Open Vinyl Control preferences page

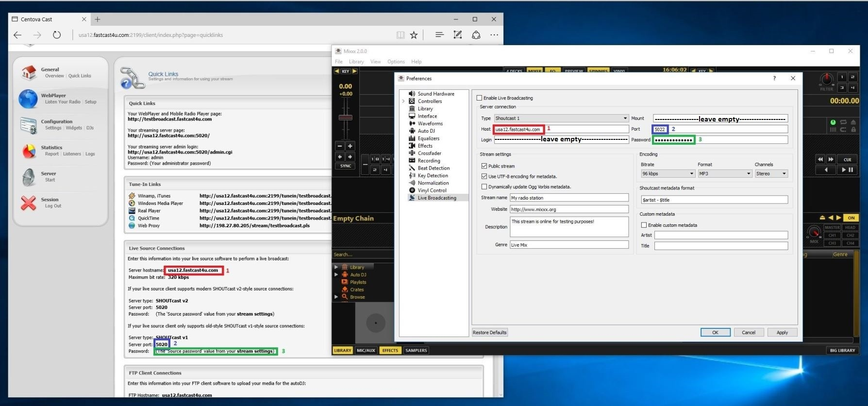pos(432,190)
